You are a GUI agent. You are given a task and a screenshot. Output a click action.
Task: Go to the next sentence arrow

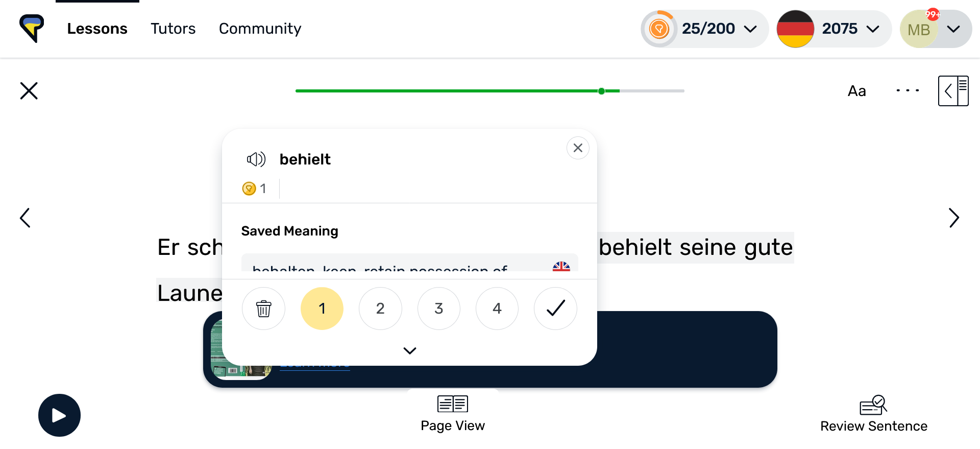(x=953, y=218)
